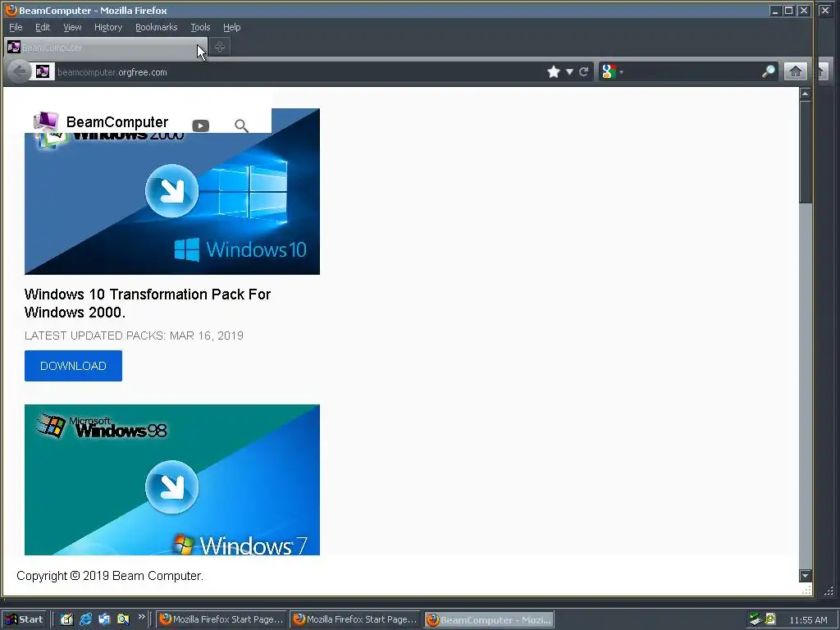Click the vertical scrollbar thumb
The width and height of the screenshot is (840, 630).
coord(805,152)
